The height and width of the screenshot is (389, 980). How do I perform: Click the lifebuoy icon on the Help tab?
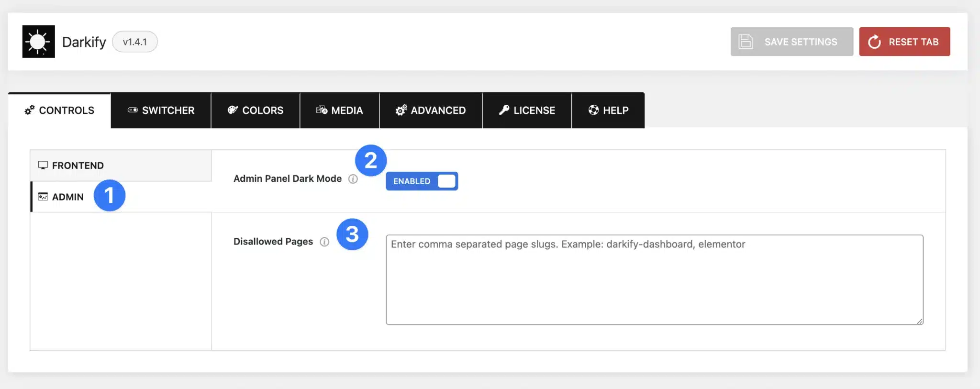[593, 110]
